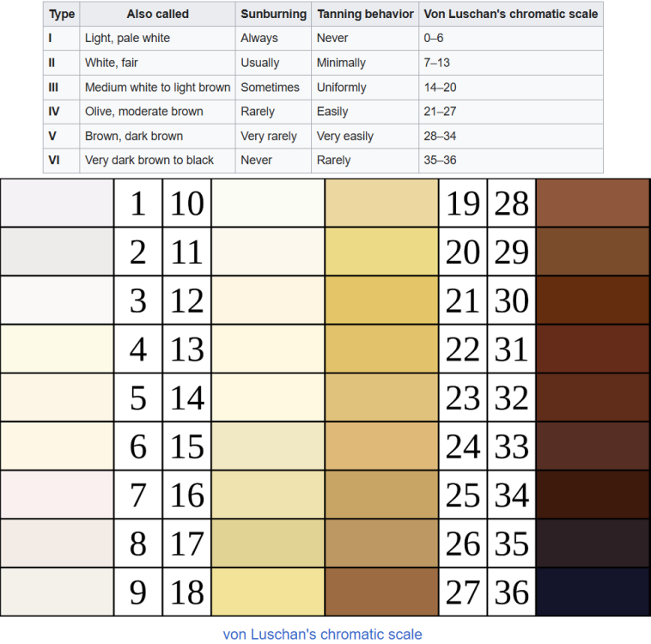651x644 pixels.
Task: Click the "Also called" column header
Action: (x=158, y=14)
